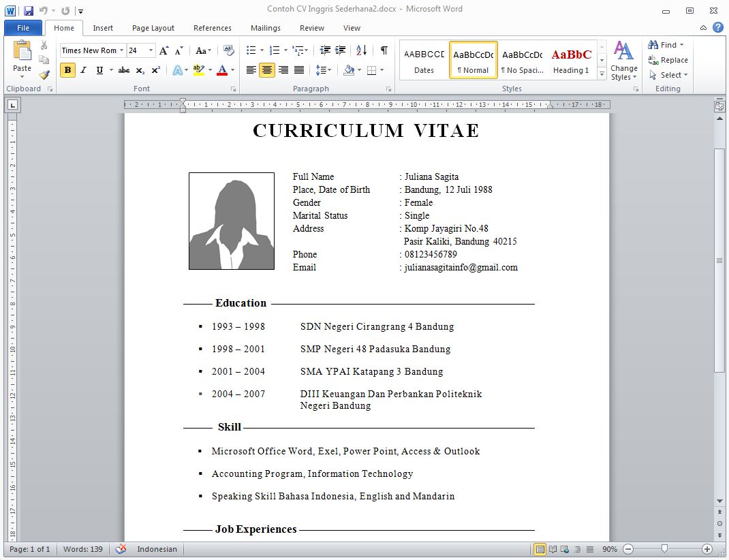
Task: Apply the red font color
Action: click(222, 70)
